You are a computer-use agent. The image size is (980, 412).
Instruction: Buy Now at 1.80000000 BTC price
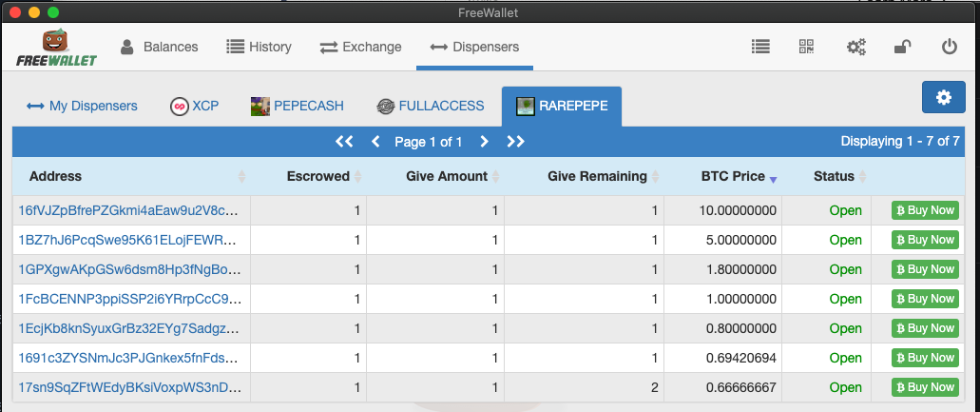[x=925, y=269]
